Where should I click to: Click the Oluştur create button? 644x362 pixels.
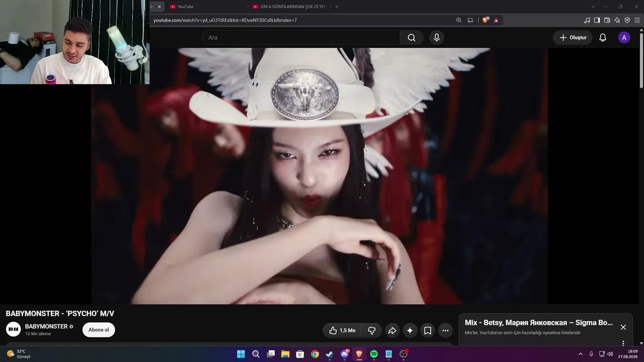click(x=573, y=38)
